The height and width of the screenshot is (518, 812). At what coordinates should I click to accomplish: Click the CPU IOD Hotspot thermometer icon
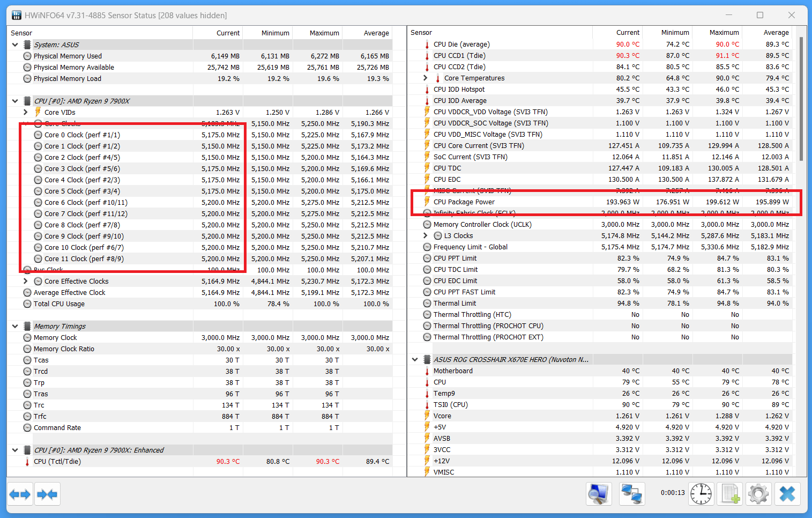[x=427, y=90]
